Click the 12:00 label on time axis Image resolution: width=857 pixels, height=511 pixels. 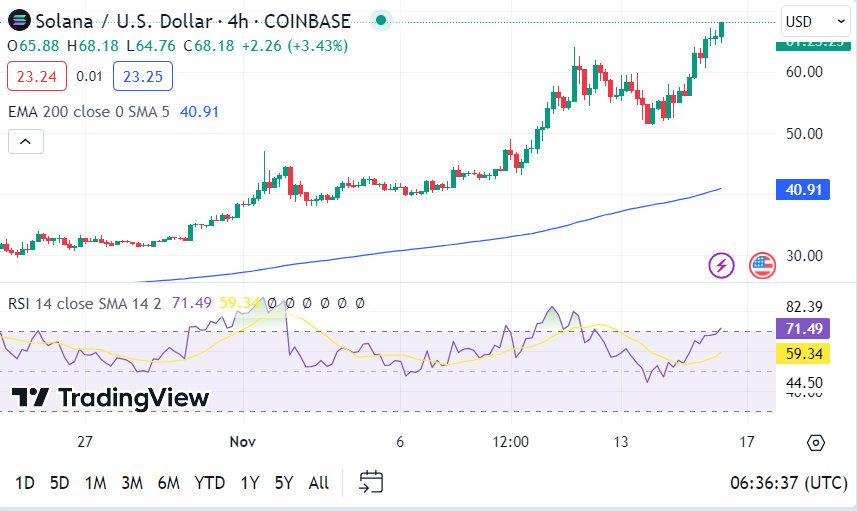click(510, 442)
